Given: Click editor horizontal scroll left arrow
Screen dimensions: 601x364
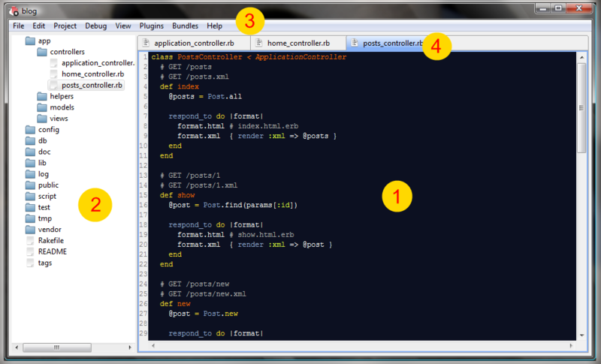Looking at the screenshot, I should click(153, 346).
